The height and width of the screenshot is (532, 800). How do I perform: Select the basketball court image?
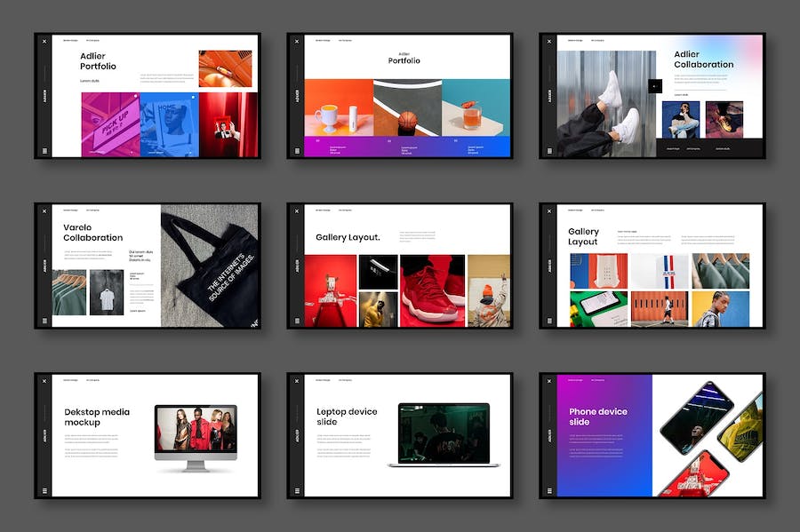(x=406, y=107)
